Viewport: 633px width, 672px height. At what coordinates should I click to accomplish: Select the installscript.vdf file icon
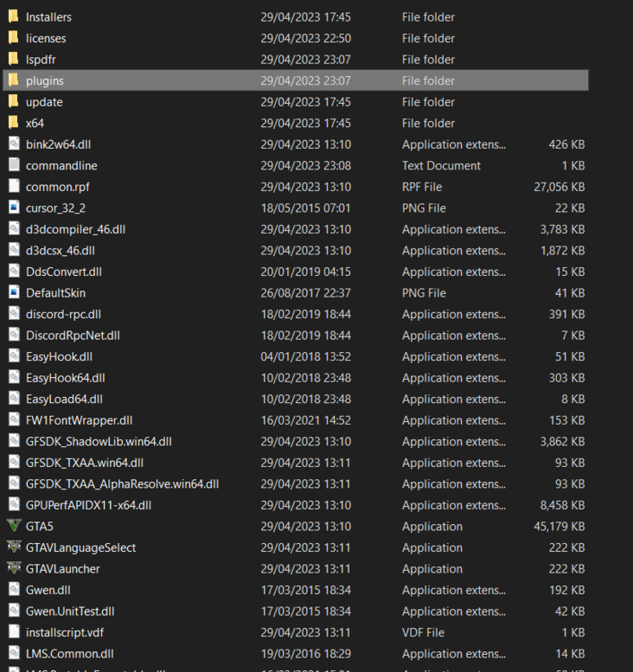(x=14, y=632)
